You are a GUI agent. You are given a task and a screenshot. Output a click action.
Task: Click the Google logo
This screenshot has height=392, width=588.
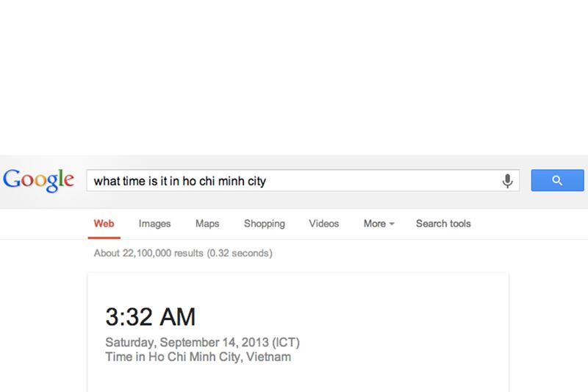click(38, 179)
